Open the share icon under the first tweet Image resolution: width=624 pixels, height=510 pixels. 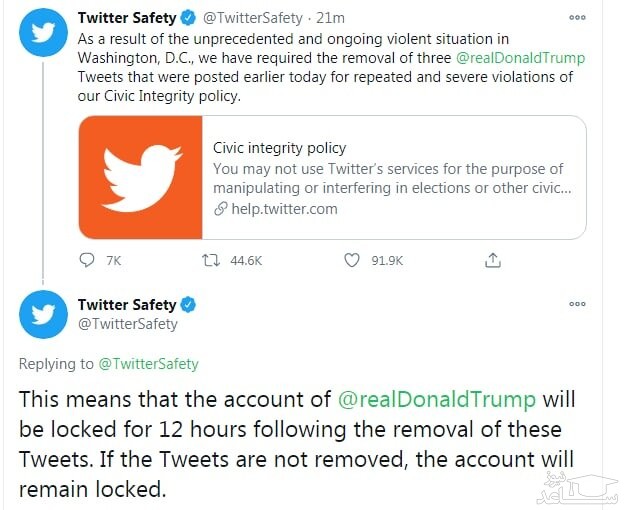[492, 260]
